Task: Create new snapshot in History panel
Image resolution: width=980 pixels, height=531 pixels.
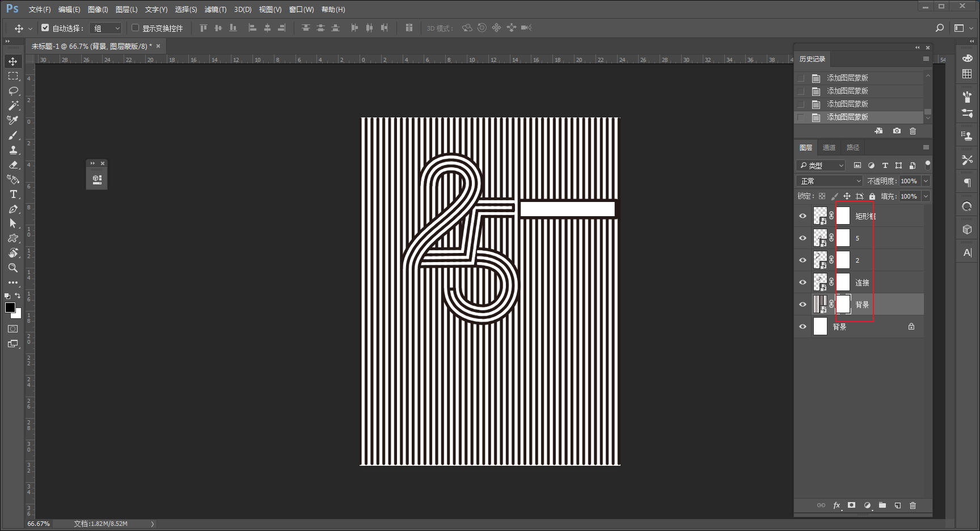Action: click(x=897, y=131)
